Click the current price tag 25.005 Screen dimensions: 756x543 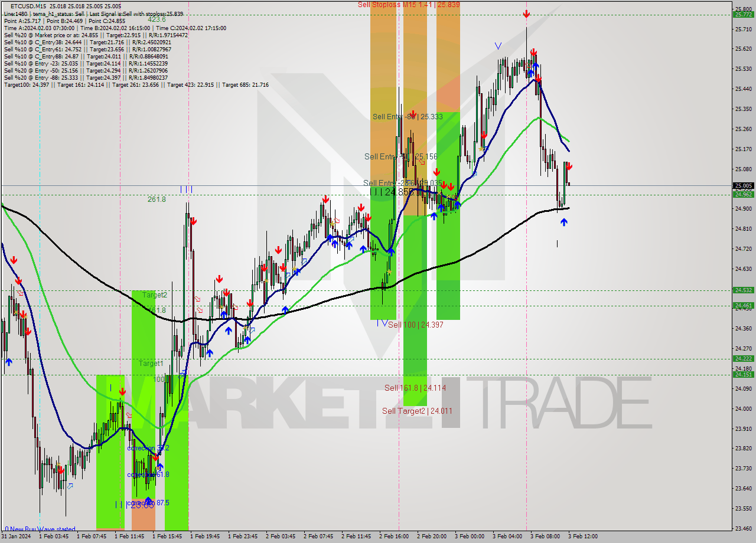tap(743, 185)
